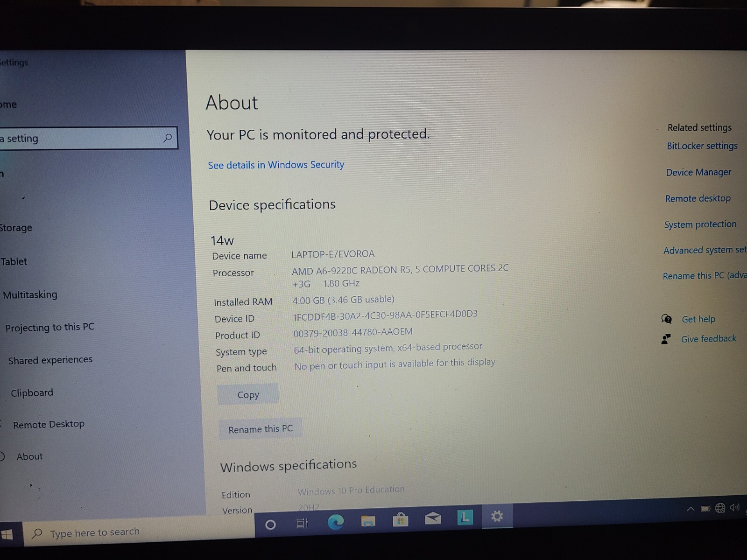Click the Find a setting search field
This screenshot has width=747, height=560.
89,138
